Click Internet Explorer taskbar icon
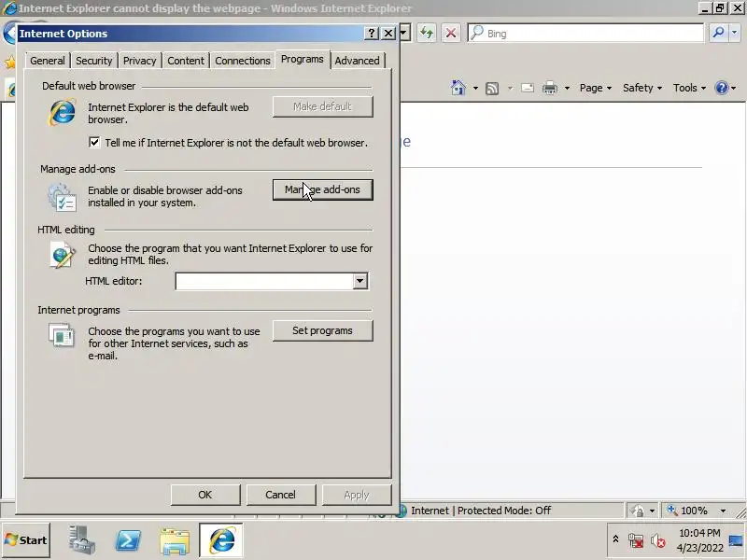This screenshot has width=747, height=560. (x=221, y=540)
